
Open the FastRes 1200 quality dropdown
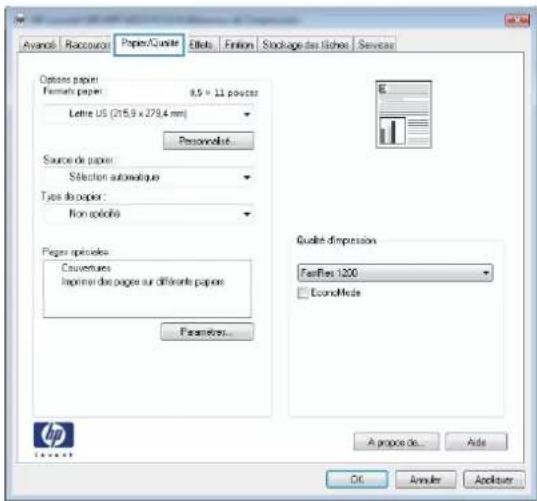click(x=395, y=273)
